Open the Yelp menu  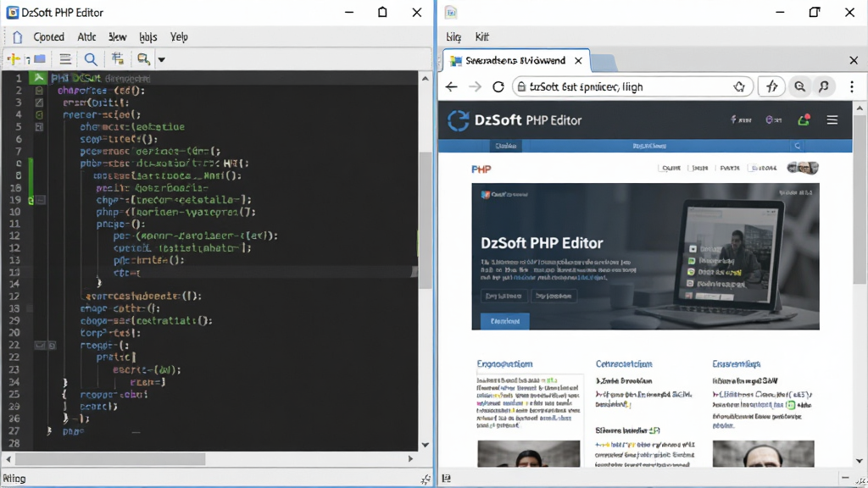click(x=179, y=37)
